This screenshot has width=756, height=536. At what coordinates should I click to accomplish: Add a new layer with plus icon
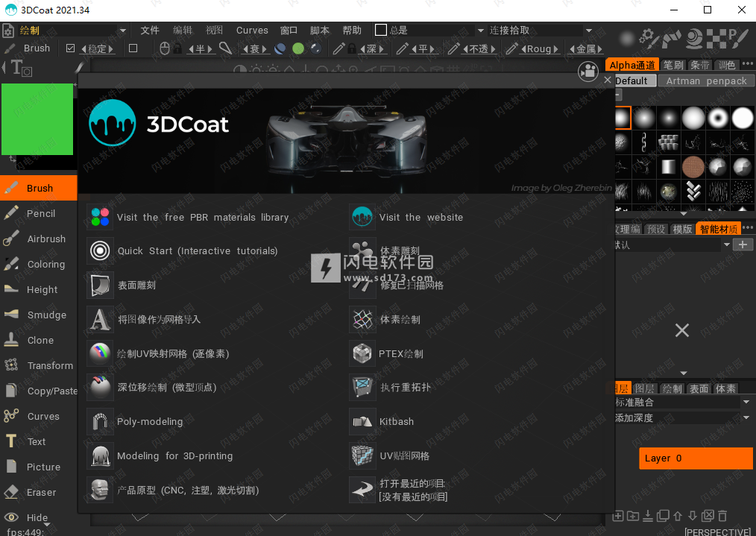pos(617,516)
